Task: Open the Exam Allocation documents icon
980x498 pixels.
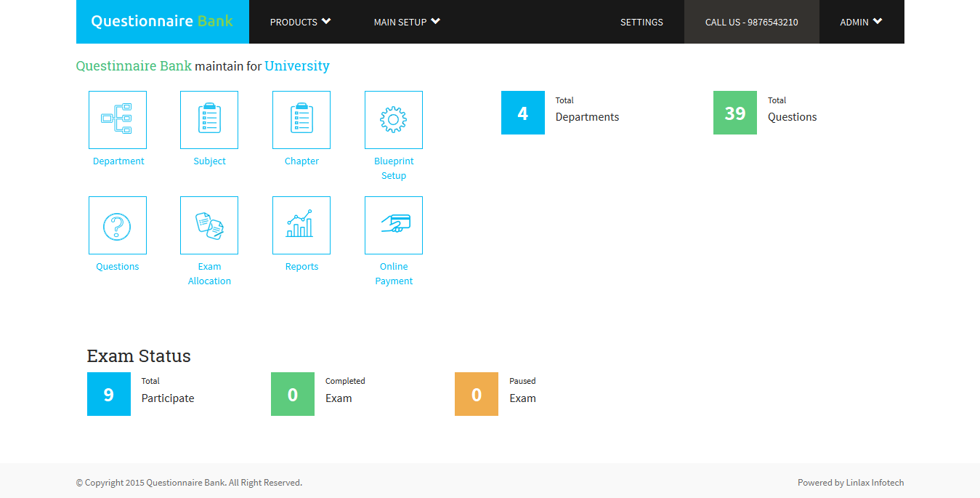Action: 209,225
